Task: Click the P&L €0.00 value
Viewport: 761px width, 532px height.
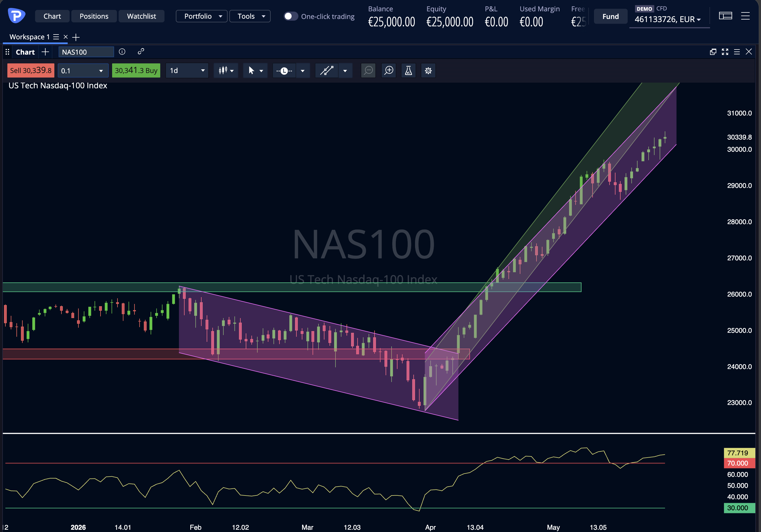Action: 497,22
